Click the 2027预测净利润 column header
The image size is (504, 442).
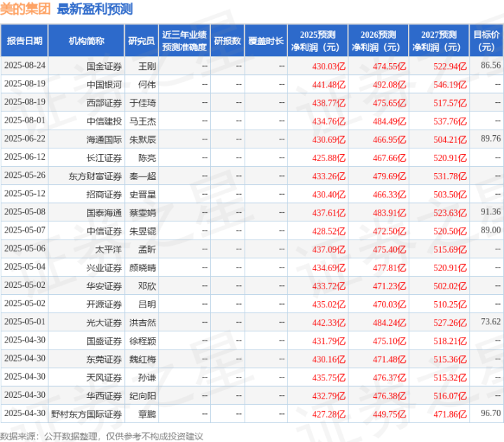(x=439, y=41)
